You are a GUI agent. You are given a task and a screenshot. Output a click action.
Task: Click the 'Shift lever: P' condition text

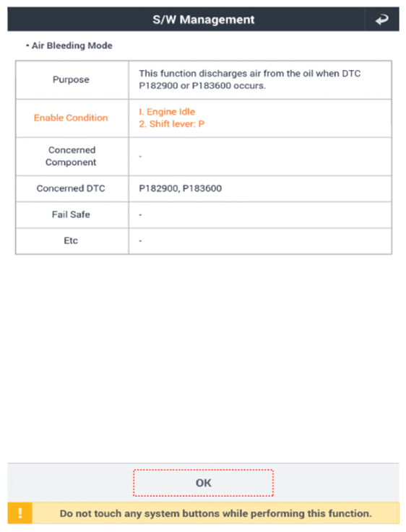[172, 124]
